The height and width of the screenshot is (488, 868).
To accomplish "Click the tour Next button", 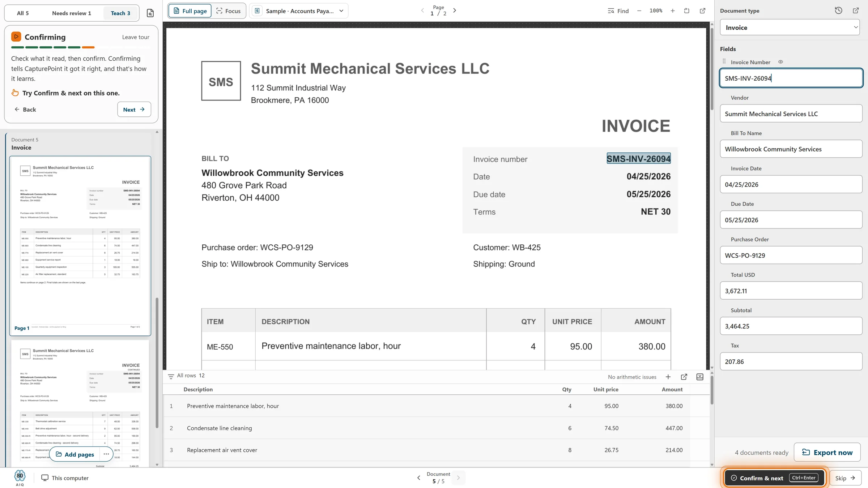I will [134, 110].
